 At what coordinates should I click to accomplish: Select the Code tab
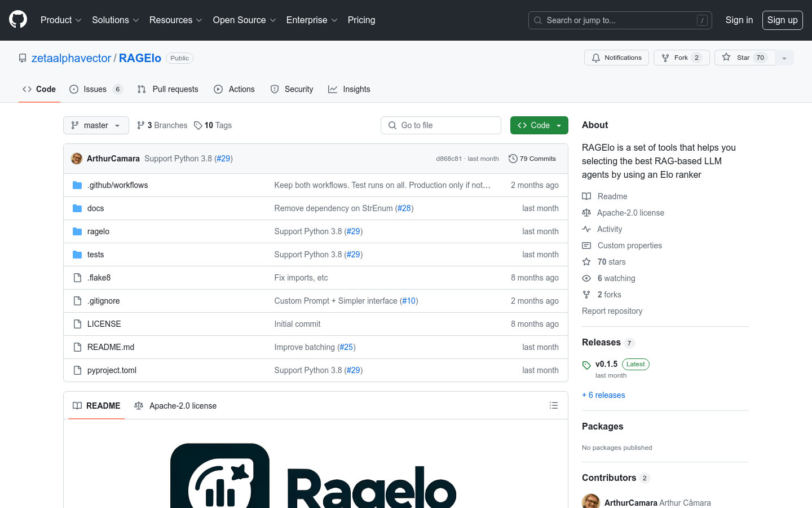39,89
